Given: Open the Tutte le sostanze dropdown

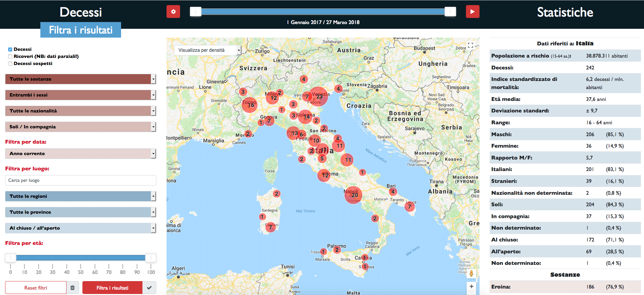Looking at the screenshot, I should [x=80, y=79].
